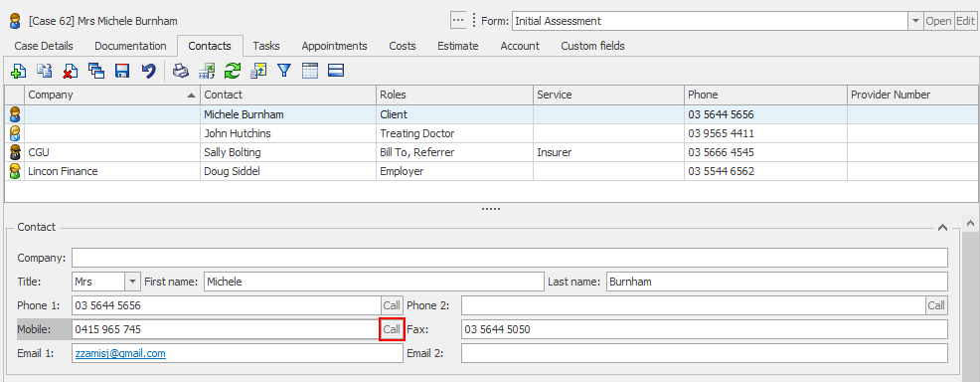980x382 pixels.
Task: Save changes with the floppy disk icon
Action: (122, 71)
